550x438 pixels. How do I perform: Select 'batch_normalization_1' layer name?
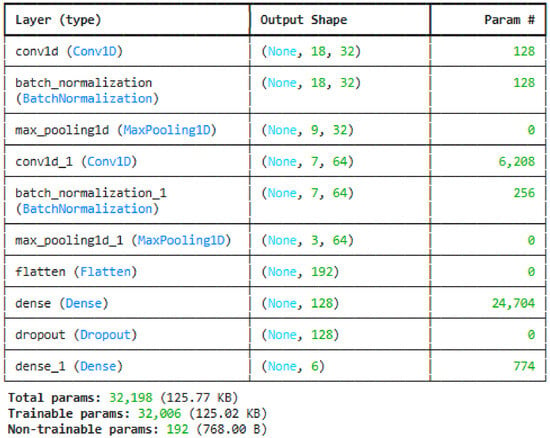[x=91, y=193]
